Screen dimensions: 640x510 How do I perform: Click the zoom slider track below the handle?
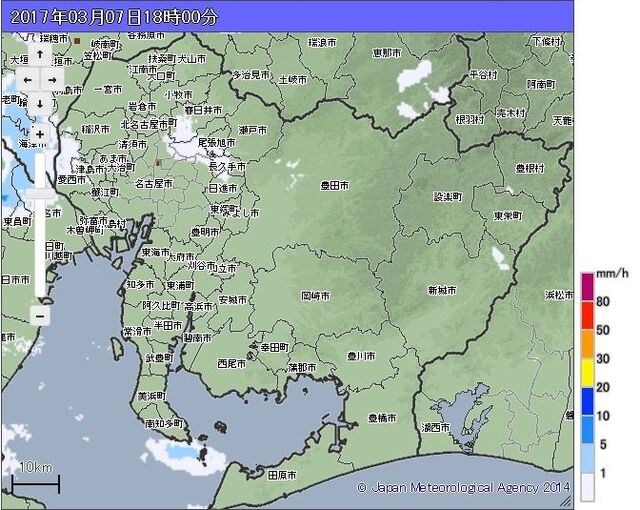[40, 248]
